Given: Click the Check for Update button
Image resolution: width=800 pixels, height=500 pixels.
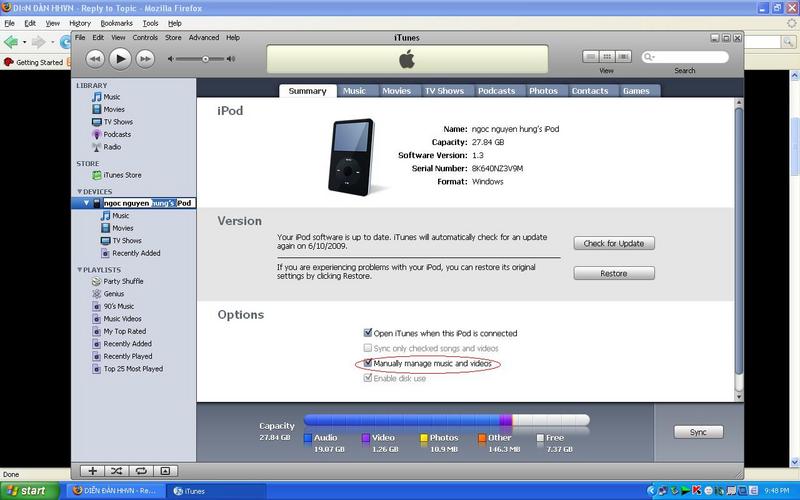Looking at the screenshot, I should (x=614, y=243).
